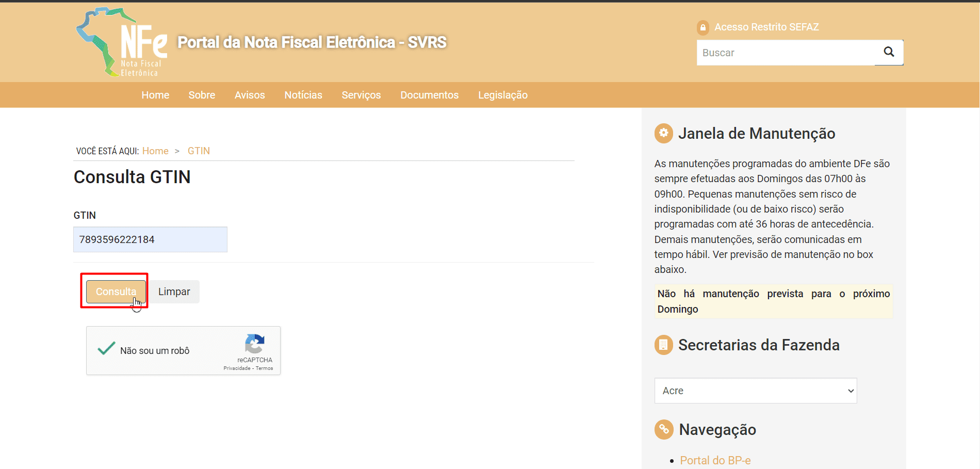Follow the Home breadcrumb link
This screenshot has height=469, width=980.
click(x=155, y=151)
